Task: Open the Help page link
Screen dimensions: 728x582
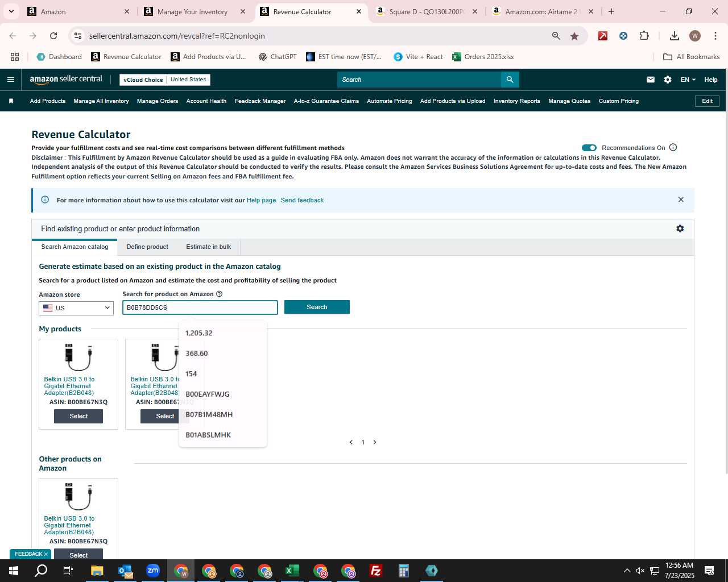Action: [261, 200]
